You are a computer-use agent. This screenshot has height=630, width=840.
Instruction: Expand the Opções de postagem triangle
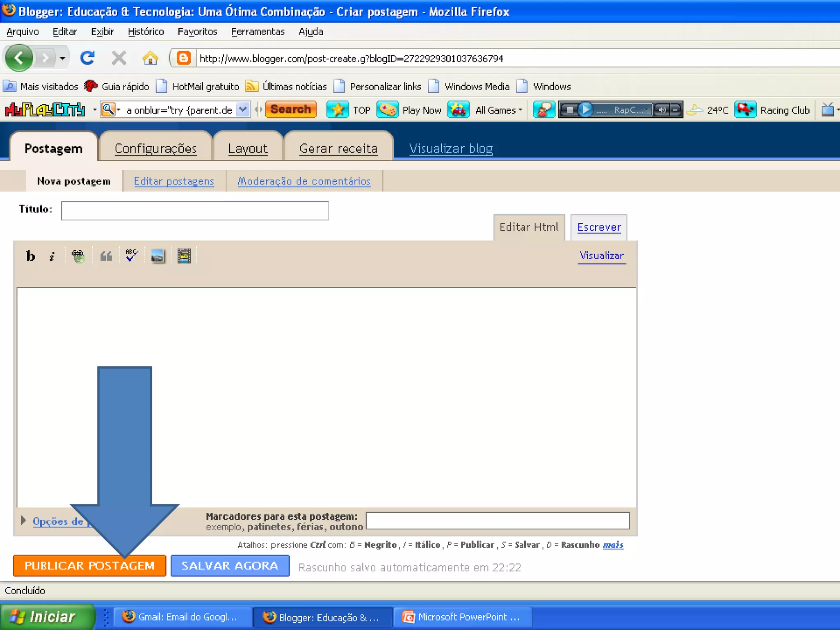pyautogui.click(x=23, y=520)
